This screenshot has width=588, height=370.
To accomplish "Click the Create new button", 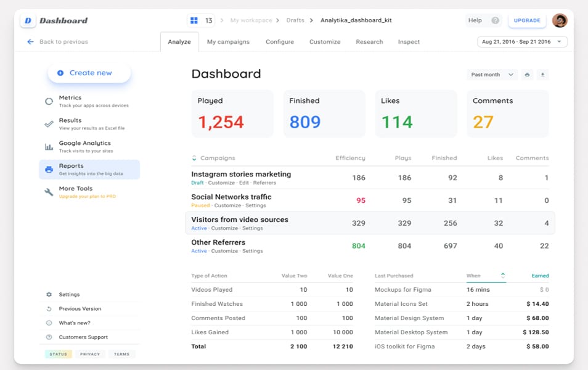I will (x=89, y=73).
